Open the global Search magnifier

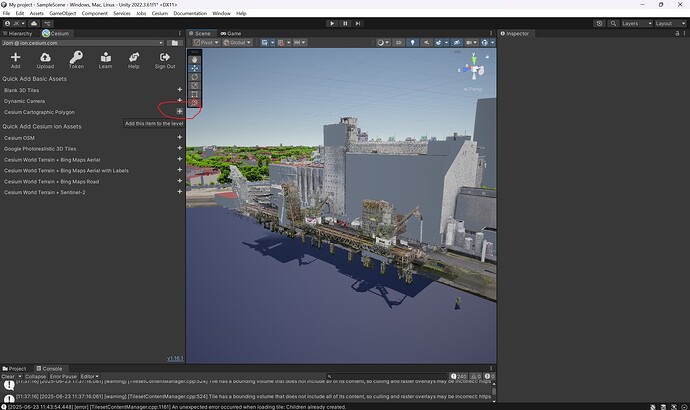(613, 23)
